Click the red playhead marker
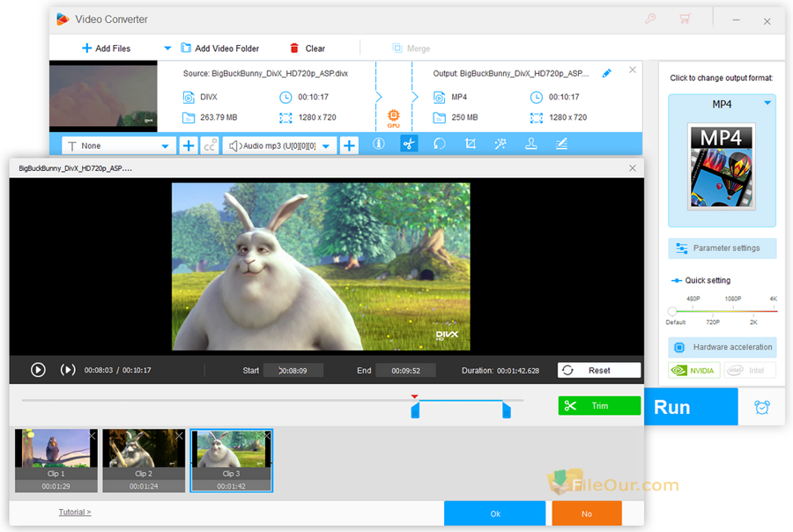The width and height of the screenshot is (793, 532). point(415,396)
